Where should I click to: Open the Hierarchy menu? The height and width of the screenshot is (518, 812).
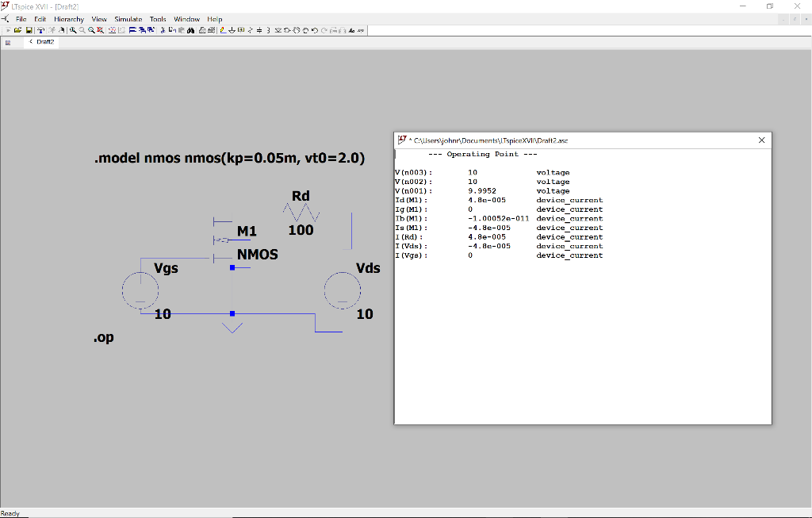click(x=69, y=18)
